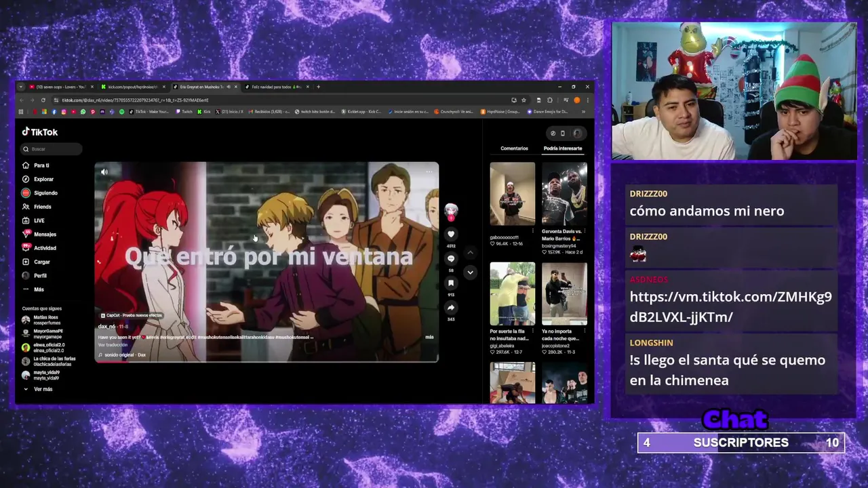Switch to the Podría interesarte tab
The image size is (868, 488).
coord(563,148)
